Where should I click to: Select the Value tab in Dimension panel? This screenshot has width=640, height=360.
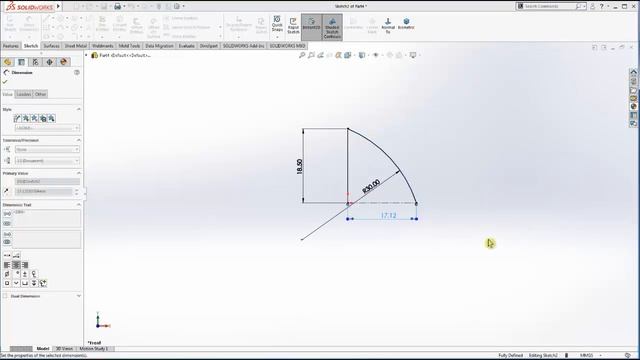(x=8, y=94)
